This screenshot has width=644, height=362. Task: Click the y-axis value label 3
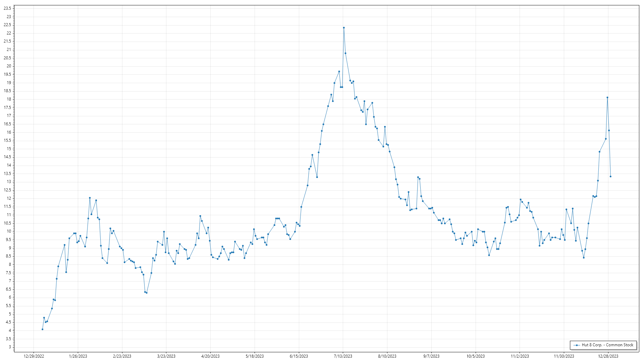tap(10, 347)
